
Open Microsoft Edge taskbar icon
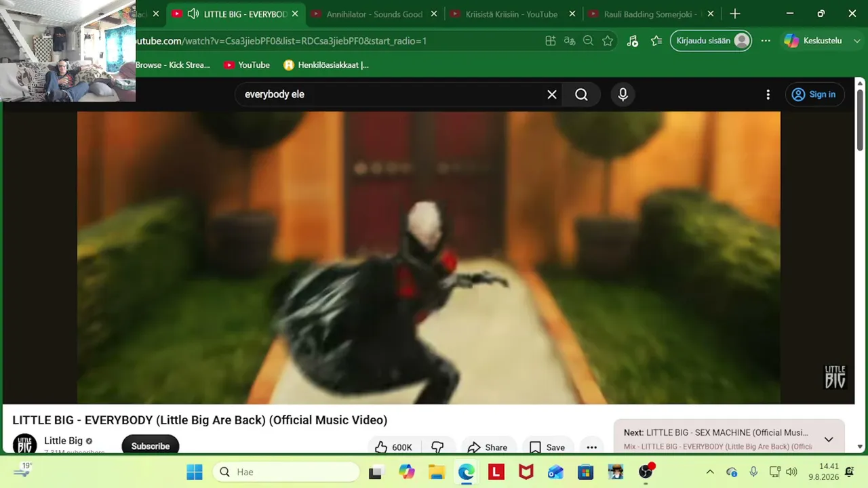pos(466,472)
